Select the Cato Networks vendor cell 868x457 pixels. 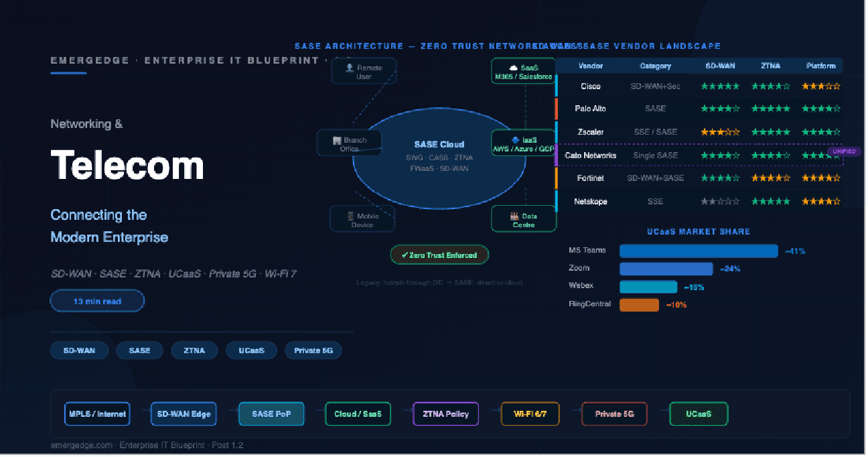pyautogui.click(x=590, y=155)
